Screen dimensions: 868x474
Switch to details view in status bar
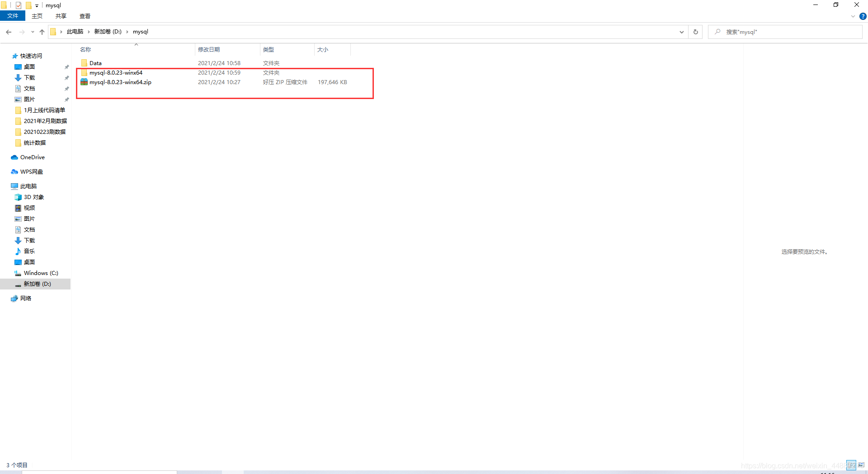851,465
